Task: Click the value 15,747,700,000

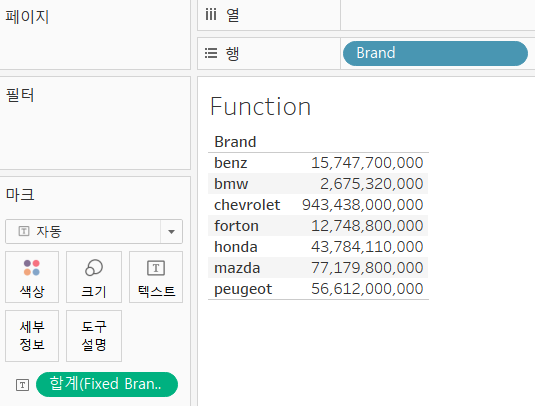Action: pyautogui.click(x=367, y=163)
